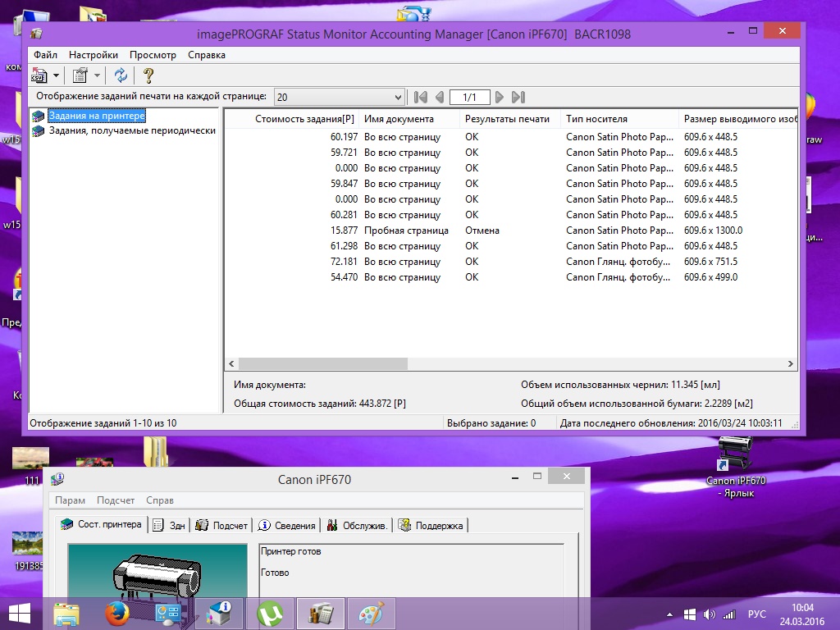
Task: Switch to the Сведения tab
Action: point(286,526)
